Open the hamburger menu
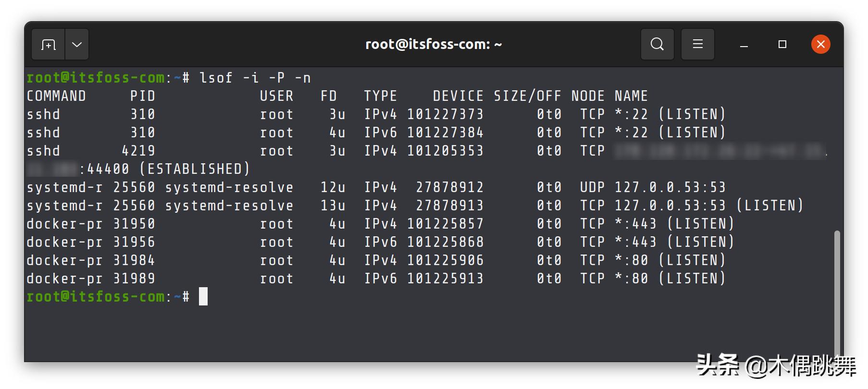Screen dimensions: 868x389 coord(697,44)
